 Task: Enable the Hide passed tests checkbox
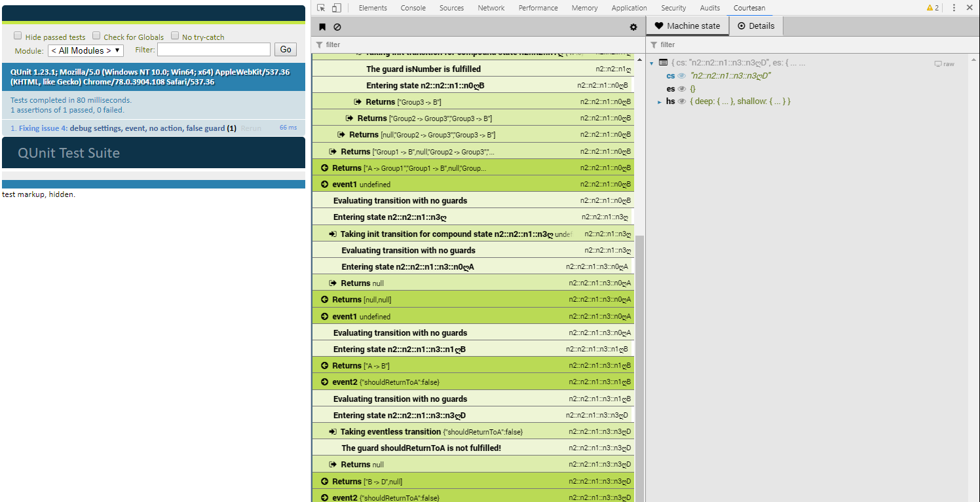pos(17,35)
